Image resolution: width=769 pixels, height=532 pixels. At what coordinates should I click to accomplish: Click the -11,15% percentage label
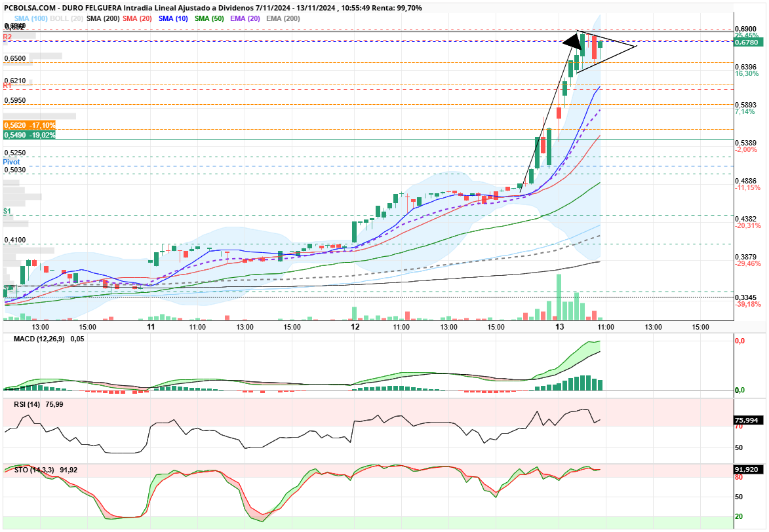click(x=748, y=188)
